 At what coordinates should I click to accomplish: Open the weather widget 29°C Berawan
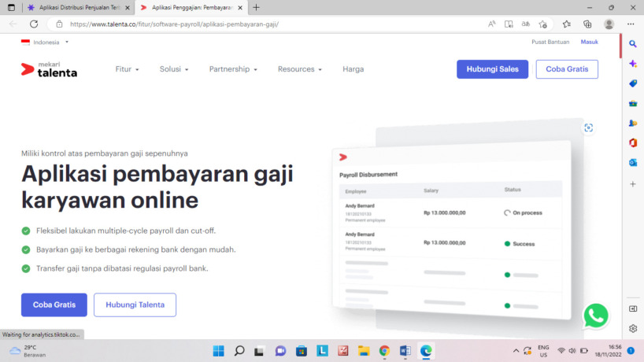(28, 351)
